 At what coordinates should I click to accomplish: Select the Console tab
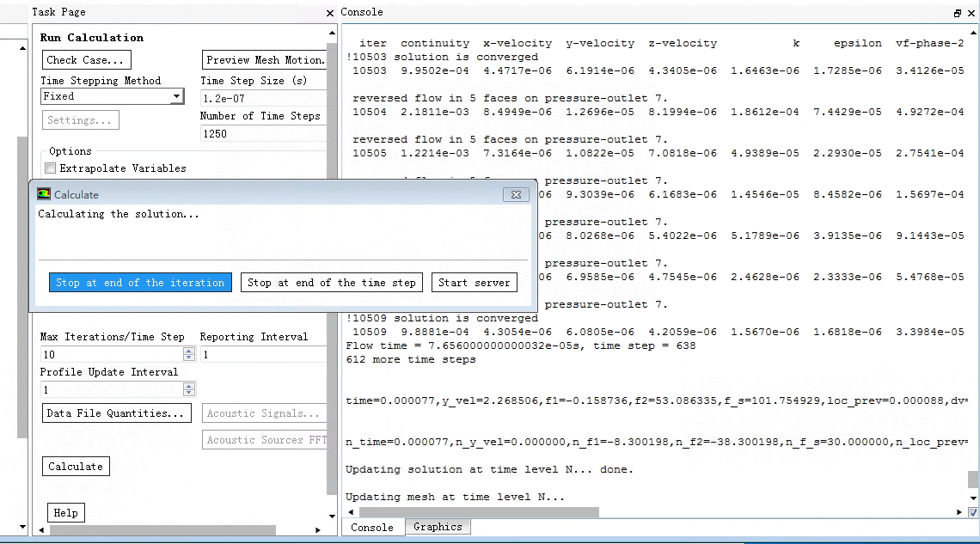(372, 527)
